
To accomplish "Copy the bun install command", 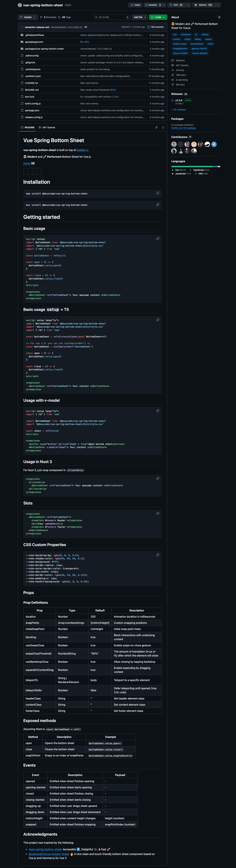I will coord(158,205).
